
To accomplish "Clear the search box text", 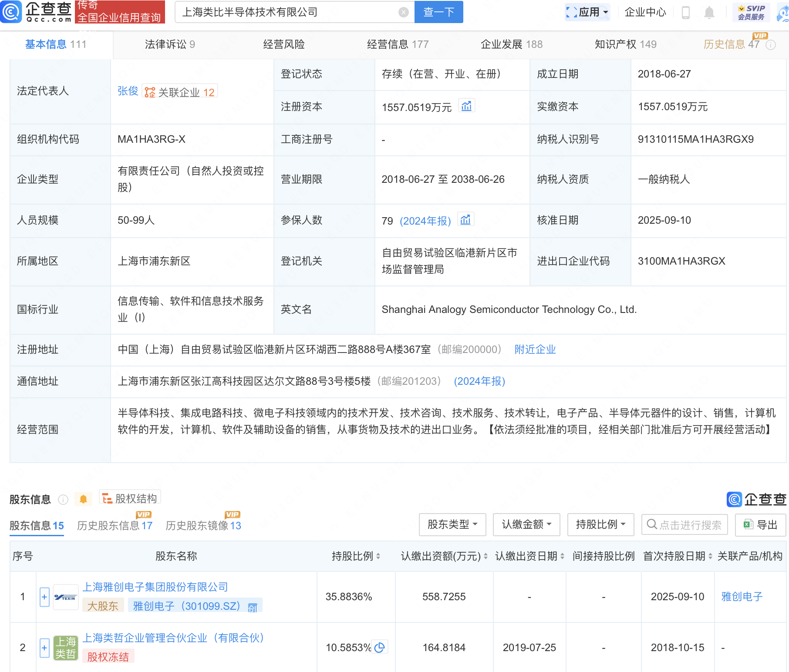I will tap(404, 12).
